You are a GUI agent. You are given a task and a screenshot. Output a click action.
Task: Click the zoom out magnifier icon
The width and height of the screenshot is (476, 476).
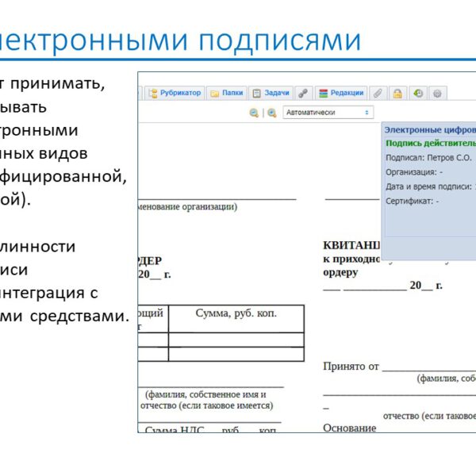pyautogui.click(x=254, y=113)
